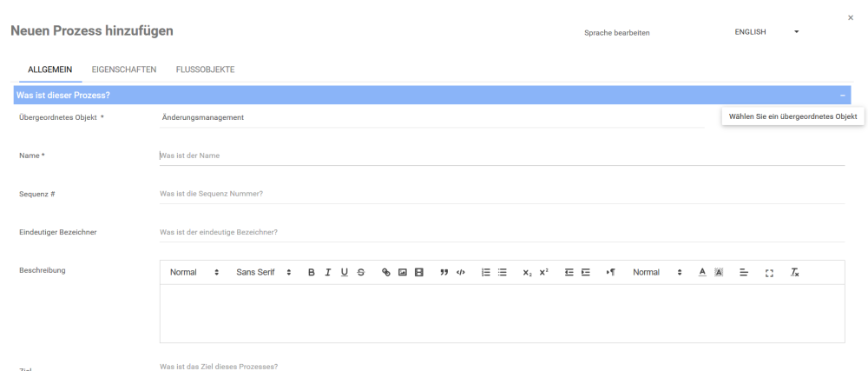Screen dimensions: 868x371
Task: Click the 'Sprache bearbeiten' label
Action: pos(616,33)
